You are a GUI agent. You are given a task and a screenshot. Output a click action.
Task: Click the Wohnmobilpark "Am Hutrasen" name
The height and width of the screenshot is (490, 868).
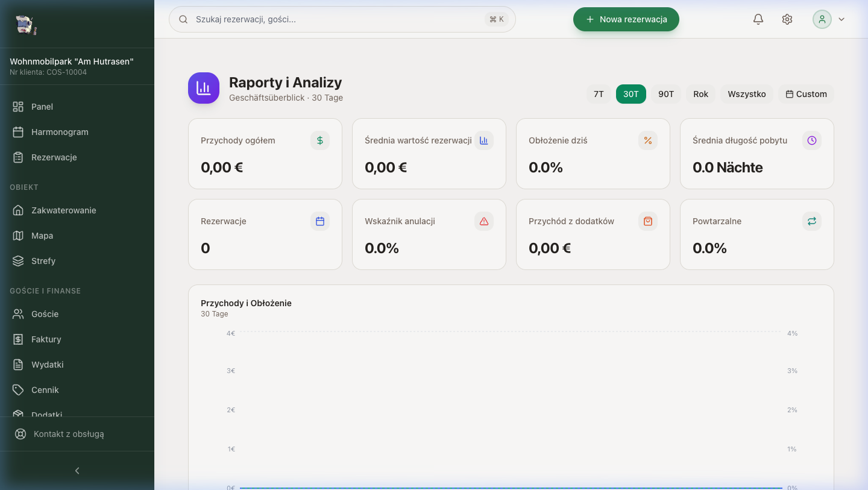point(72,61)
